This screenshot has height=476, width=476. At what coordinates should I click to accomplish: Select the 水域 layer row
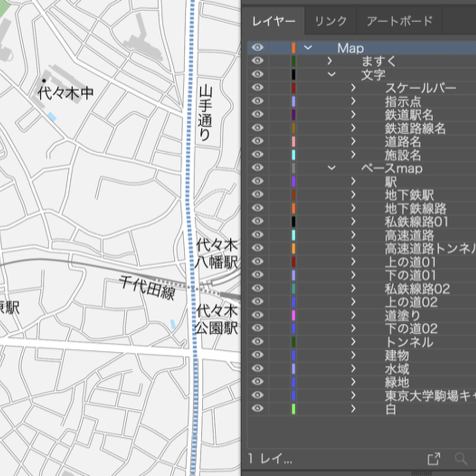click(362, 368)
